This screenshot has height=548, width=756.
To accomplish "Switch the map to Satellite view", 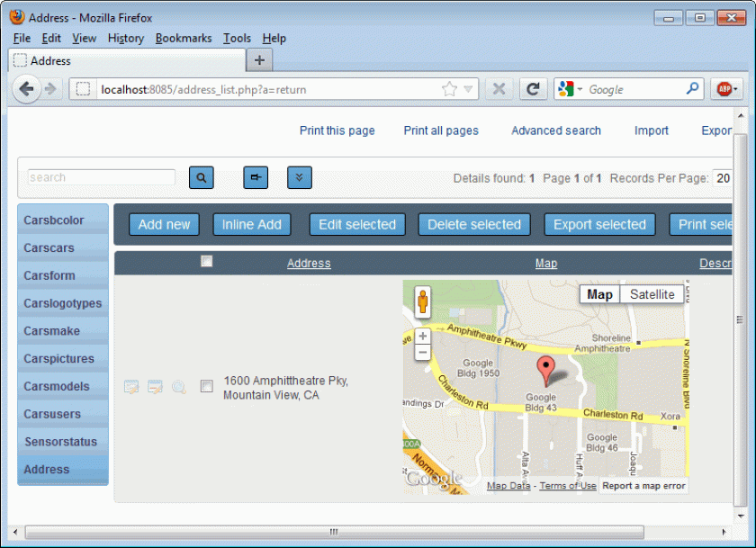I will tap(652, 294).
